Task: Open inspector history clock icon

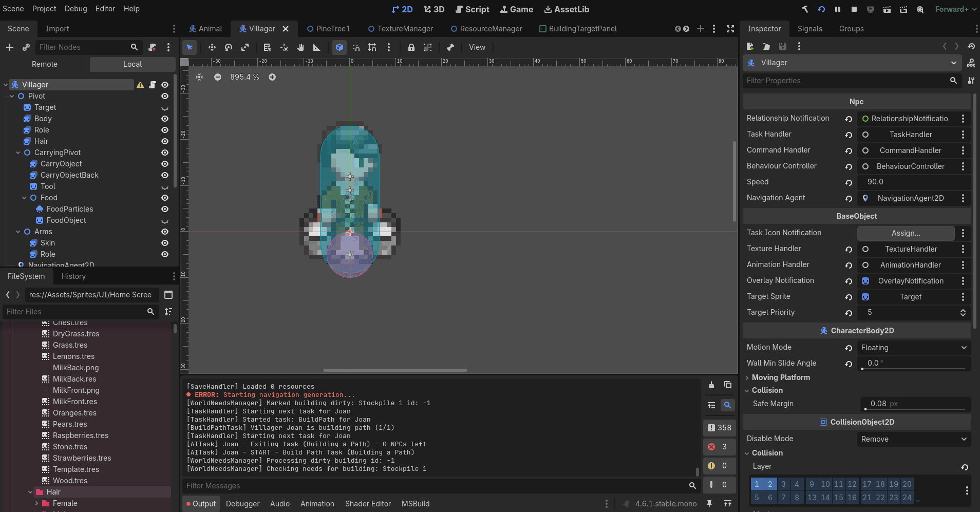Action: 971,46
